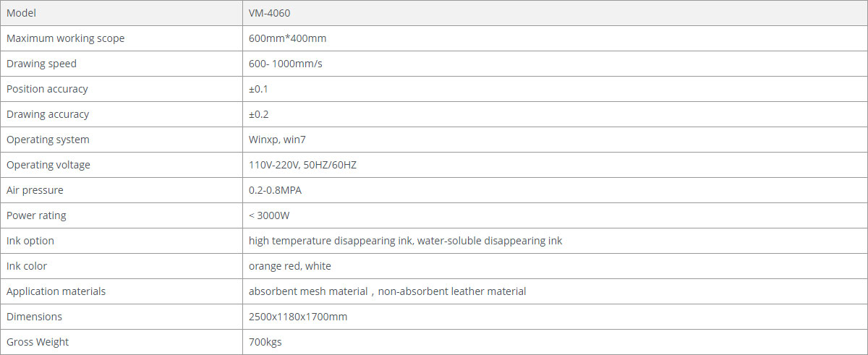Select the Air pressure row label
868x355 pixels.
tap(35, 190)
